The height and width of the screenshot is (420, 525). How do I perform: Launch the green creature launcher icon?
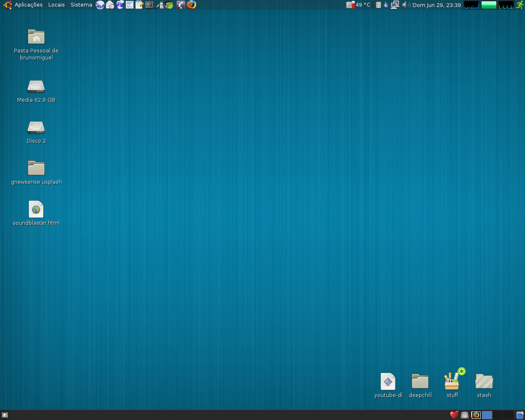(169, 5)
